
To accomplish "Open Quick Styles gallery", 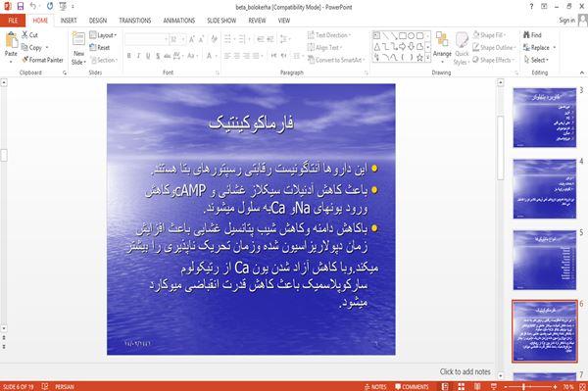I will [462, 49].
